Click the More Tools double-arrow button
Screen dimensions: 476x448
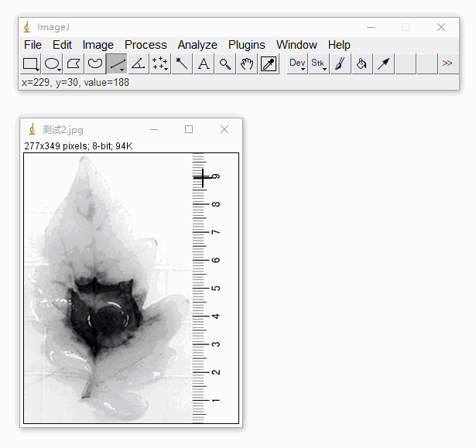click(x=448, y=63)
